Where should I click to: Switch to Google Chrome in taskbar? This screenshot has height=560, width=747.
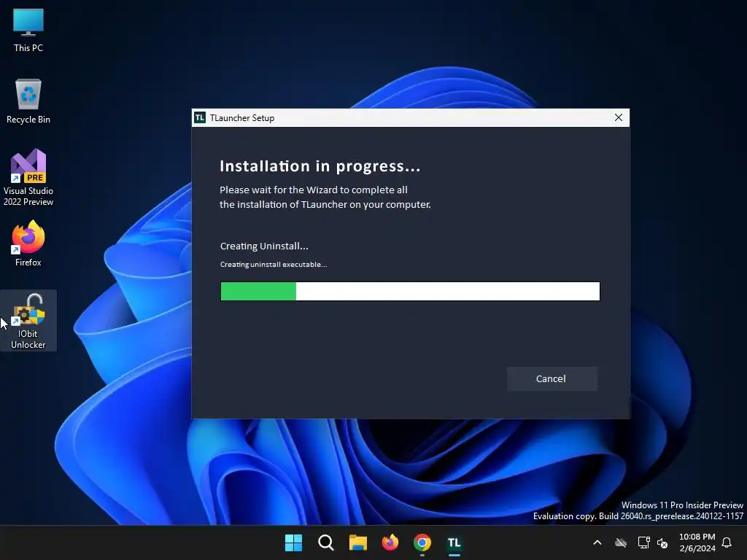coord(422,542)
